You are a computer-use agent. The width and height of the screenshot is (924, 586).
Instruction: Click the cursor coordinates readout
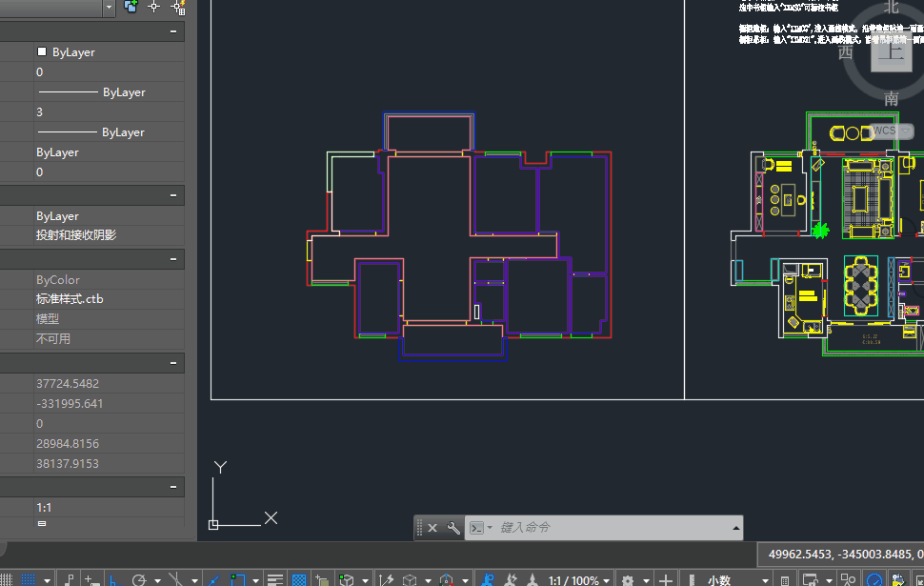pos(843,555)
